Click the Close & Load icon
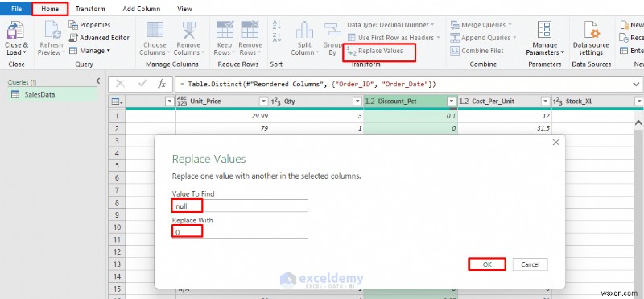The width and height of the screenshot is (644, 299). (x=15, y=30)
